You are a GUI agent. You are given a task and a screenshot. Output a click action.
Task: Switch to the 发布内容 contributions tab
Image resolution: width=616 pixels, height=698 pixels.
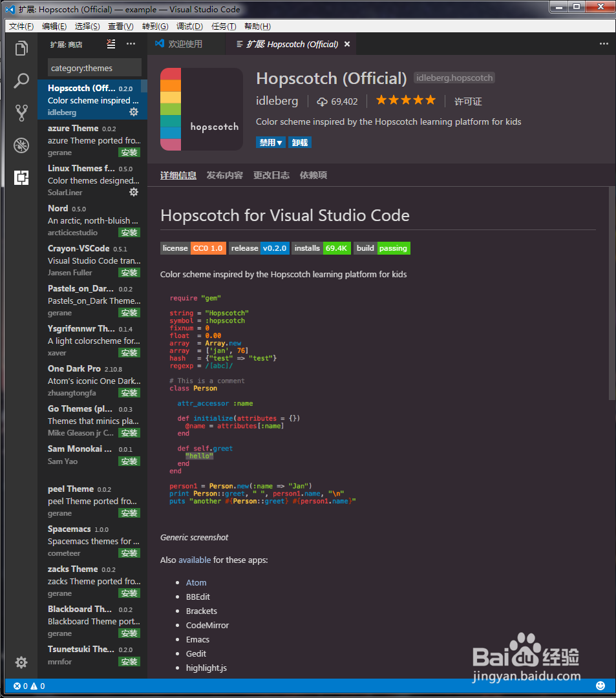click(225, 175)
